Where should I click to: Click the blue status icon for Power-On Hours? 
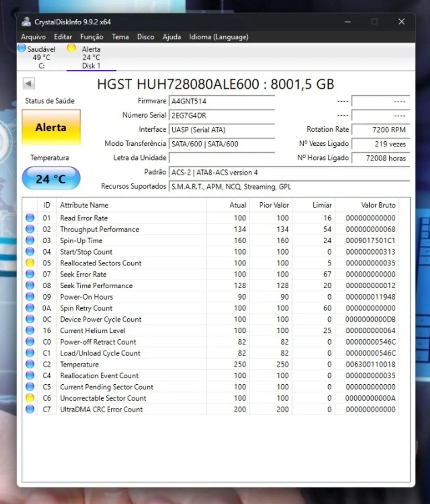30,296
